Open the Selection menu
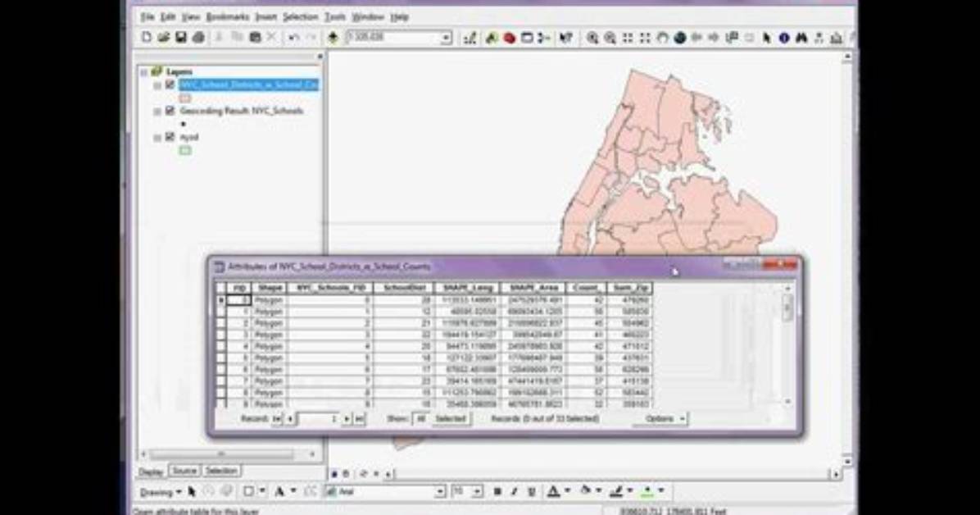The image size is (980, 515). 300,17
